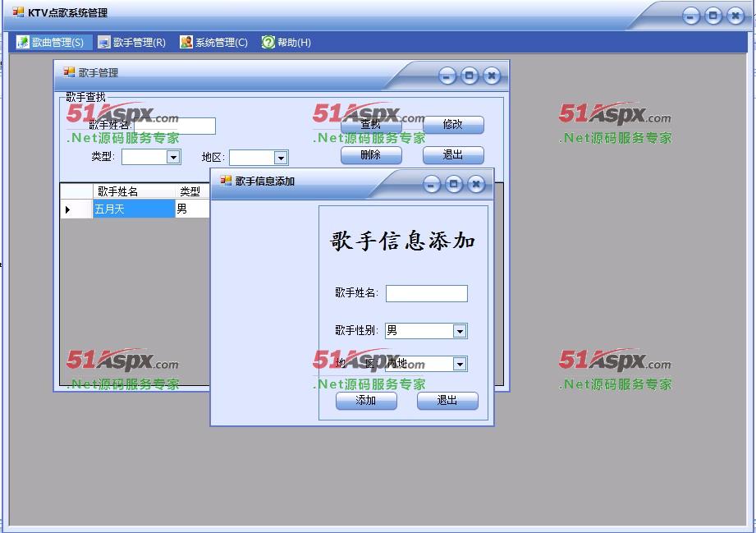Click the 歌手姓名 column header
The height and width of the screenshot is (533, 756).
[134, 191]
